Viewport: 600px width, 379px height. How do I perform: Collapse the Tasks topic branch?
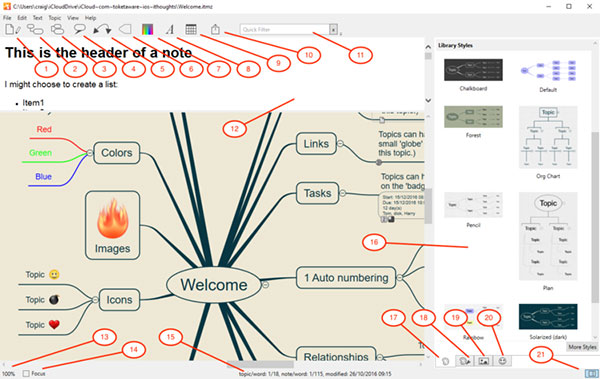point(343,193)
